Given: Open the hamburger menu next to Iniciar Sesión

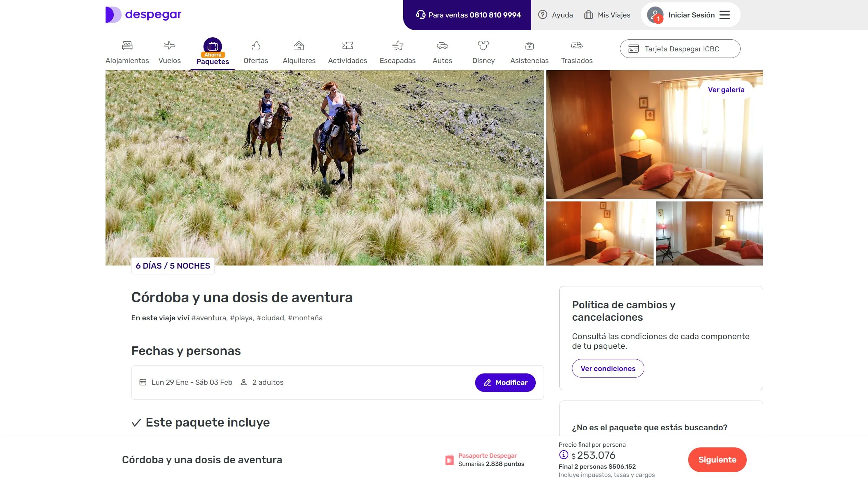Looking at the screenshot, I should [x=724, y=15].
